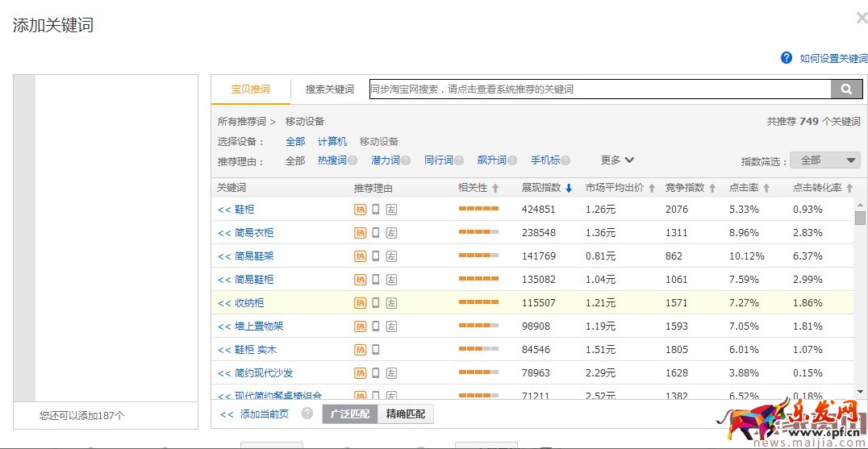Viewport: 868px width, 449px height.
Task: Open the 指数筛选 dropdown
Action: (824, 160)
